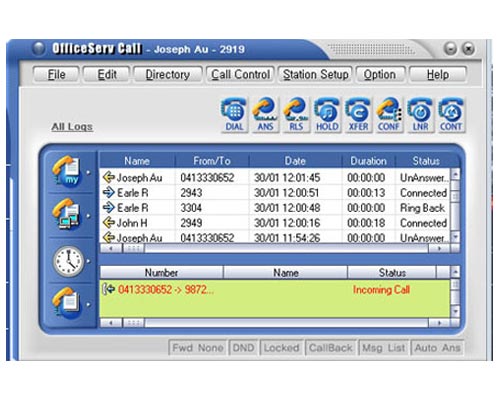The image size is (500, 400).
Task: Open the phone with computers sidebar icon
Action: click(x=66, y=214)
